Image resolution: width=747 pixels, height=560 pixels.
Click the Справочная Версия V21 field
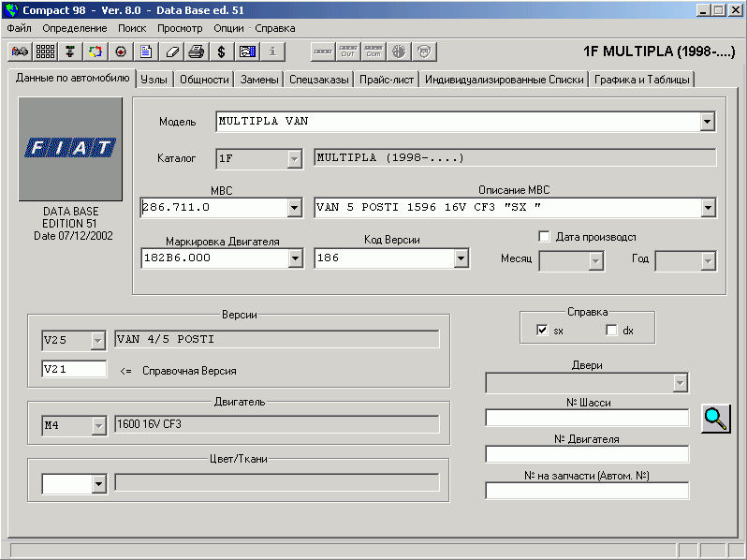click(x=74, y=369)
